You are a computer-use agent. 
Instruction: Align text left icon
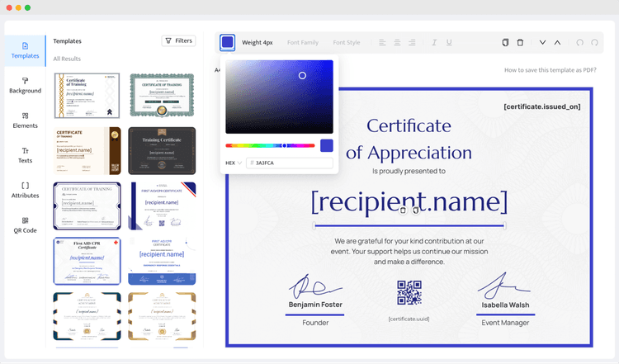pos(382,42)
